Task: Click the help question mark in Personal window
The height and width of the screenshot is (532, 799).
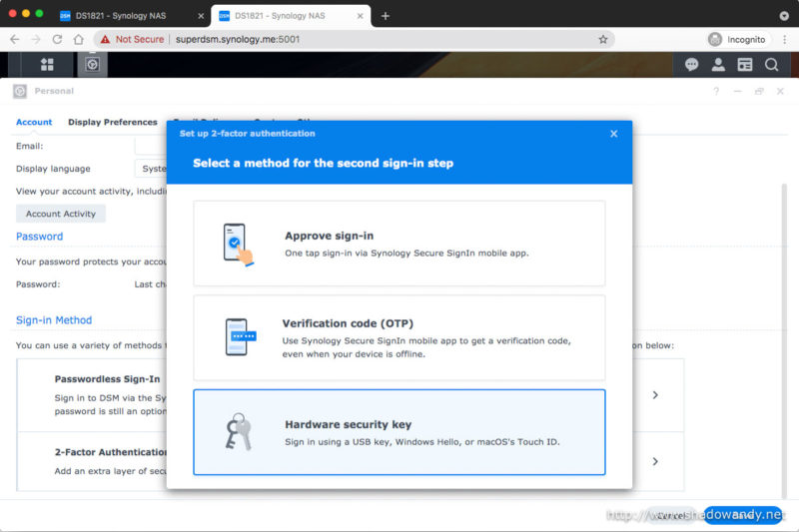Action: (715, 91)
